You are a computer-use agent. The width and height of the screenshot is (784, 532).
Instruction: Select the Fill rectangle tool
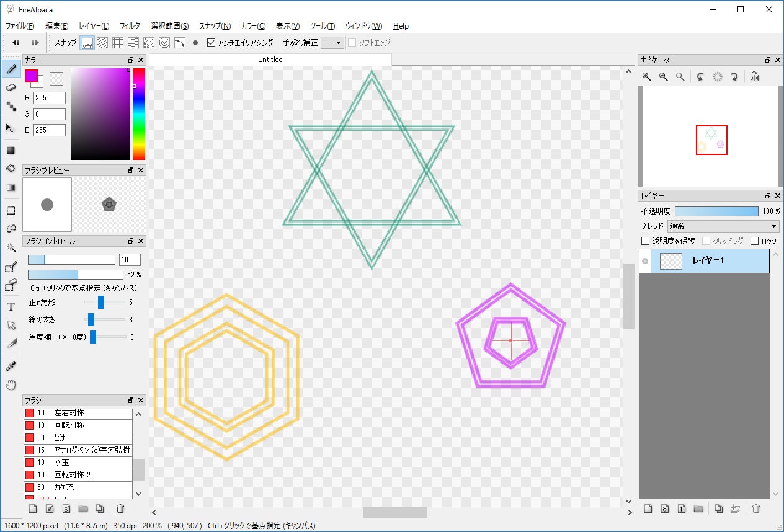coord(11,150)
